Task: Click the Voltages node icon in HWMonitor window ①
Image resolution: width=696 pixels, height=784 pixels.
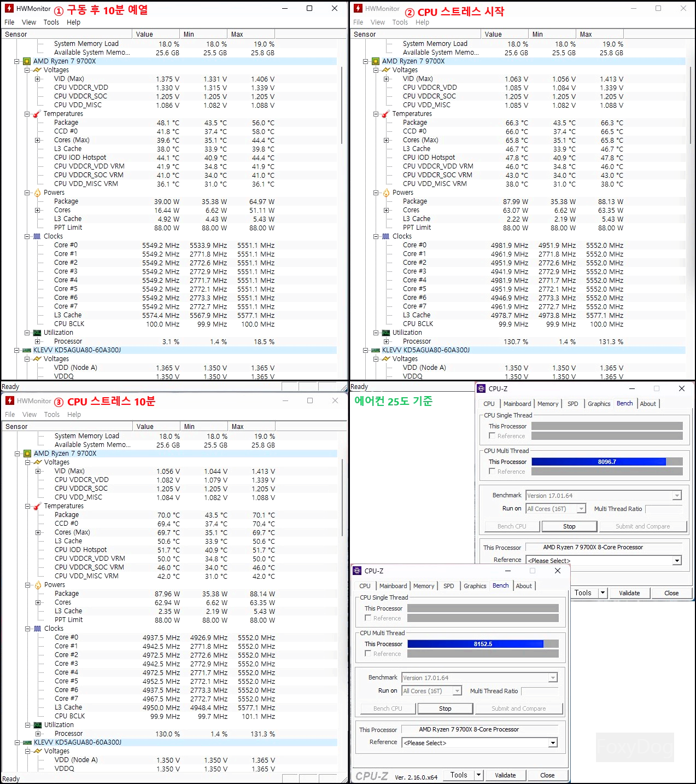Action: point(37,70)
